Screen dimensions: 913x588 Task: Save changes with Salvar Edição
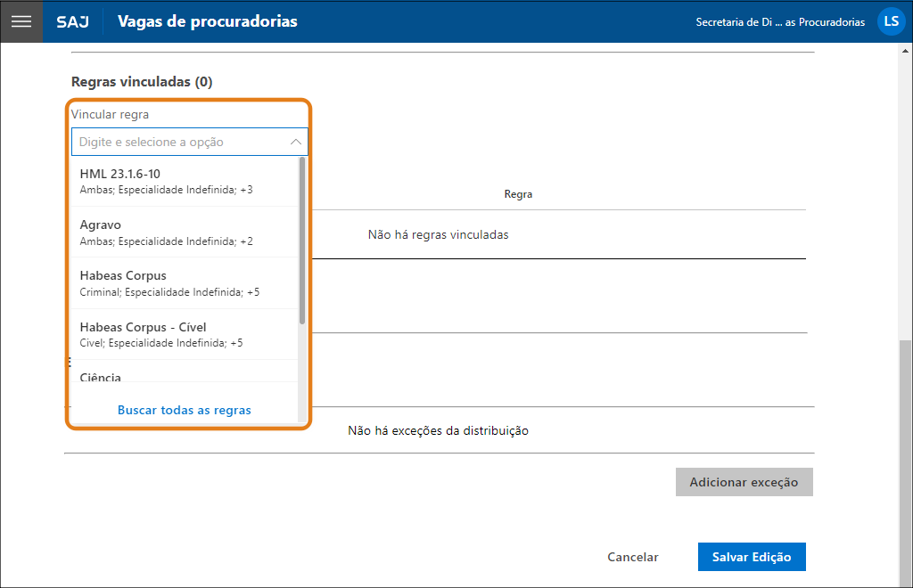click(751, 557)
